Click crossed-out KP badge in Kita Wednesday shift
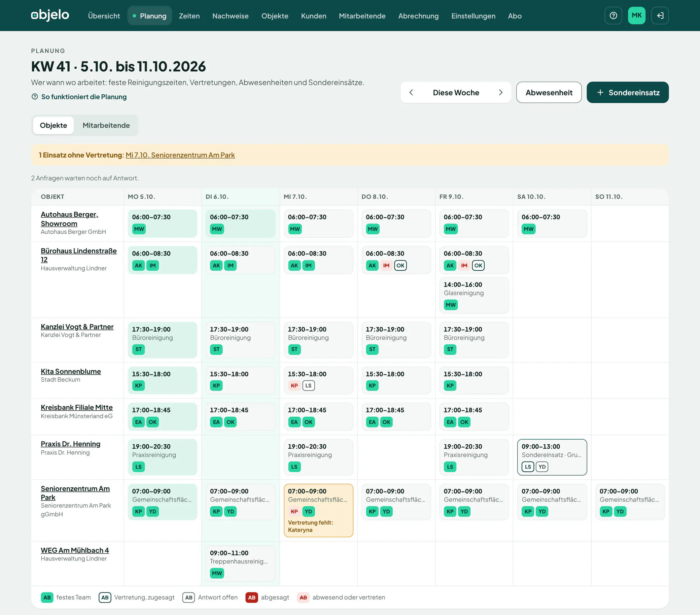Image resolution: width=700 pixels, height=615 pixels. pyautogui.click(x=294, y=386)
